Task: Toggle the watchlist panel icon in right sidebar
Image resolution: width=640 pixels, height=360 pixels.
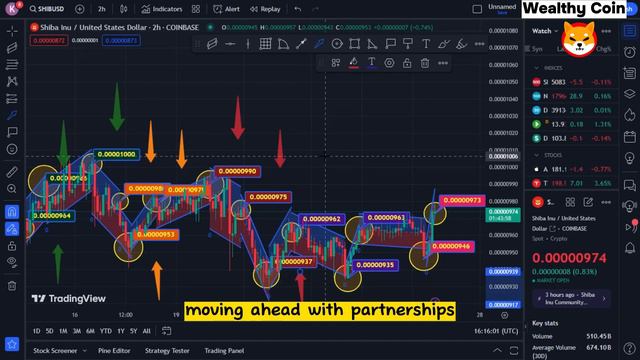Action: click(x=630, y=31)
